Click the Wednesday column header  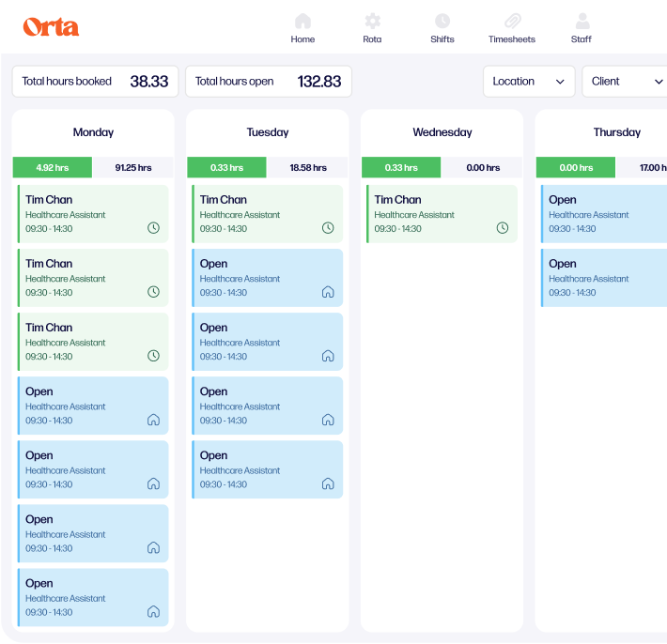pyautogui.click(x=442, y=132)
